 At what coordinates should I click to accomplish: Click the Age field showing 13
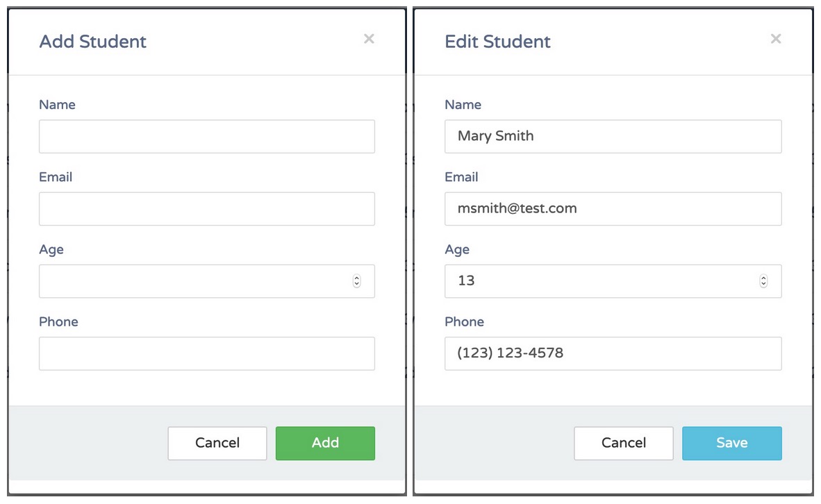coord(601,281)
